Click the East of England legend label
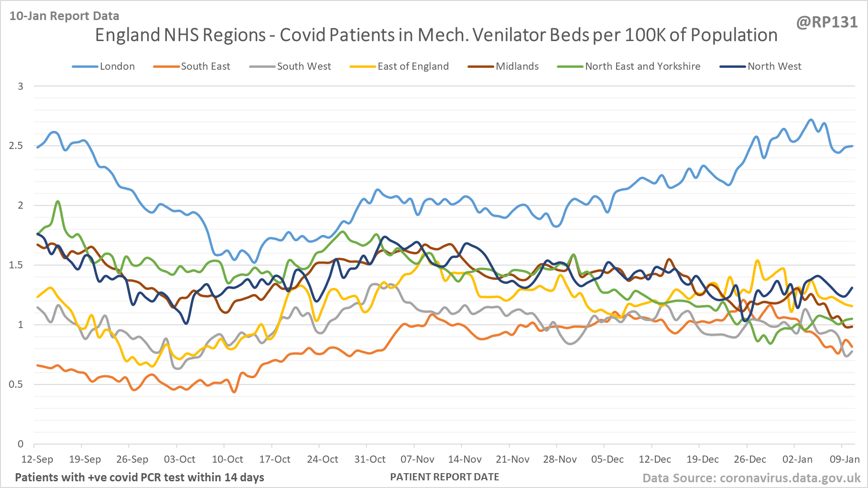The width and height of the screenshot is (868, 488). [x=413, y=66]
